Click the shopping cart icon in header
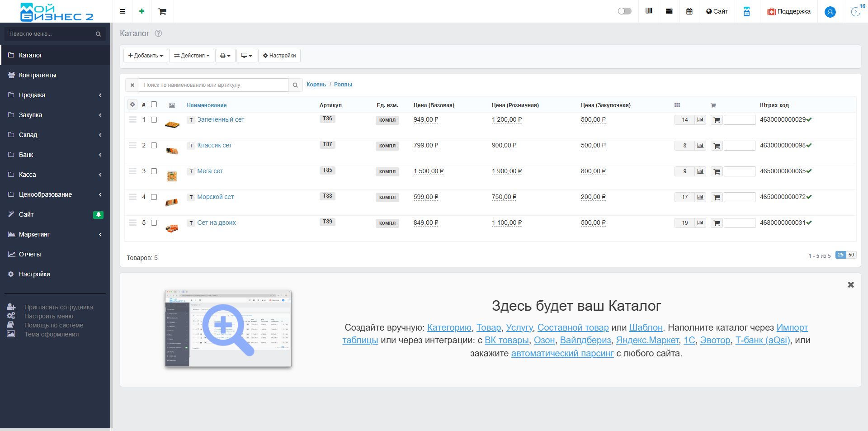Image resolution: width=868 pixels, height=431 pixels. [162, 11]
